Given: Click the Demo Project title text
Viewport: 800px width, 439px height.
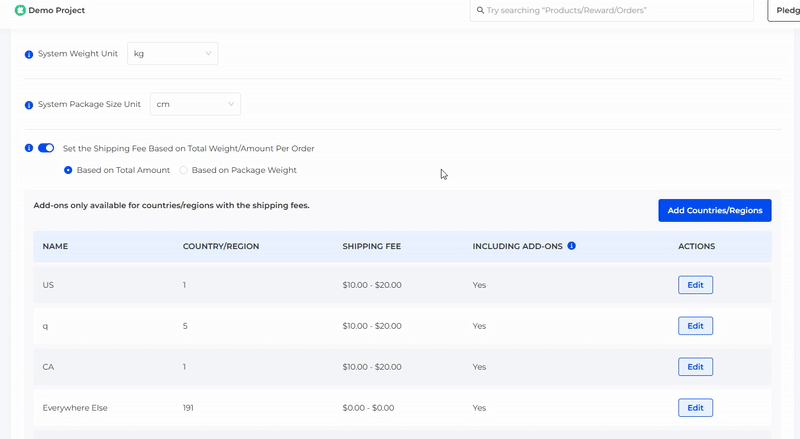Looking at the screenshot, I should coord(57,10).
